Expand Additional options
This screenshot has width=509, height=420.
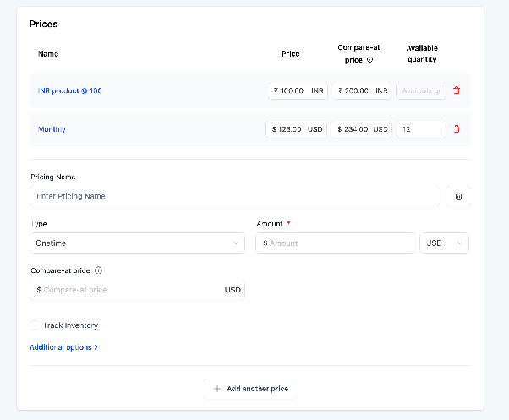[x=63, y=347]
